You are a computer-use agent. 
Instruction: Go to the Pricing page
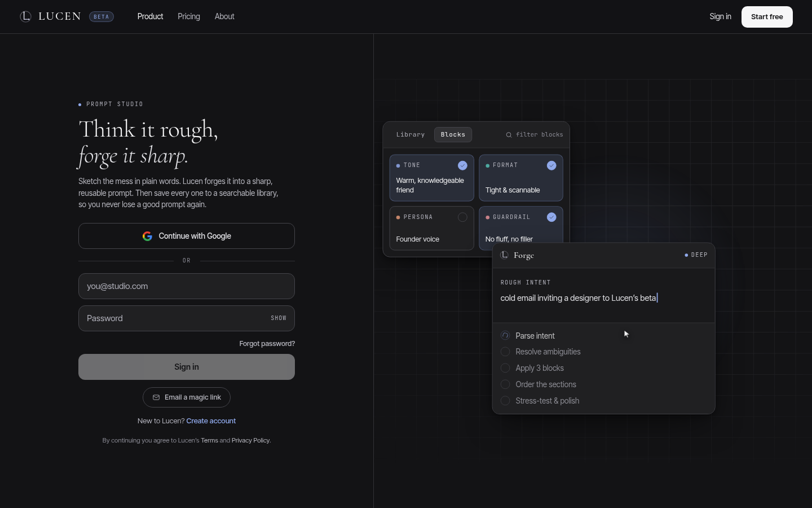189,16
